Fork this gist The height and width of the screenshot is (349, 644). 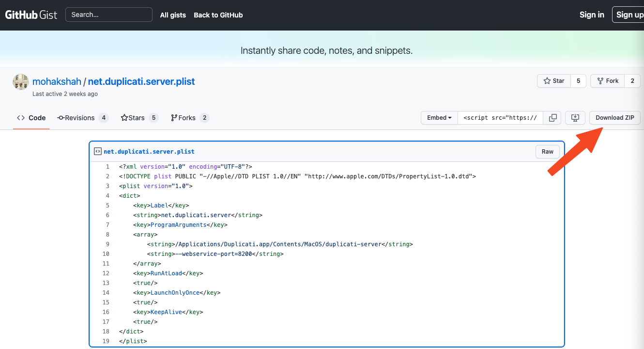[607, 81]
